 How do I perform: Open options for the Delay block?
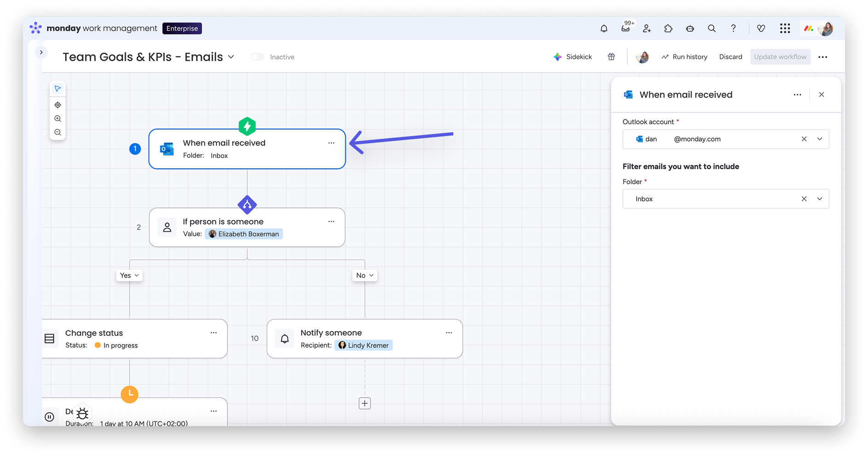213,411
